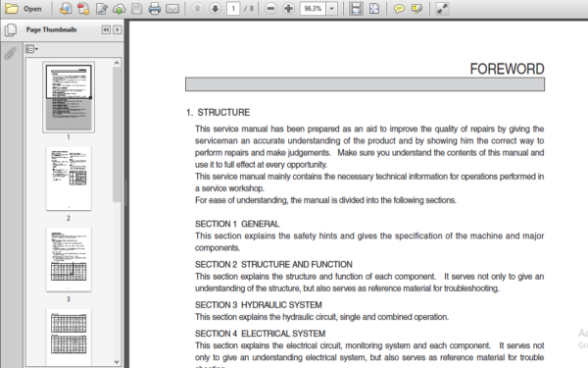Click the create PDF from file icon
The image size is (588, 368).
[x=66, y=8]
